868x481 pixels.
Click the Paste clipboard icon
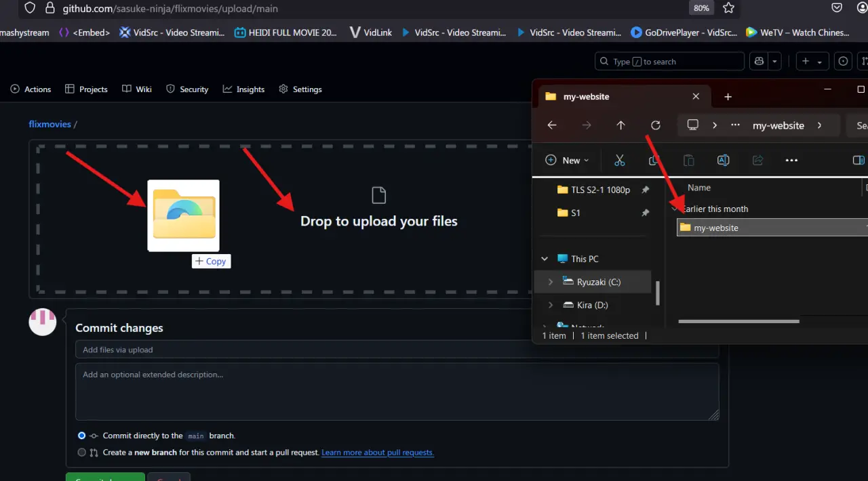tap(688, 161)
